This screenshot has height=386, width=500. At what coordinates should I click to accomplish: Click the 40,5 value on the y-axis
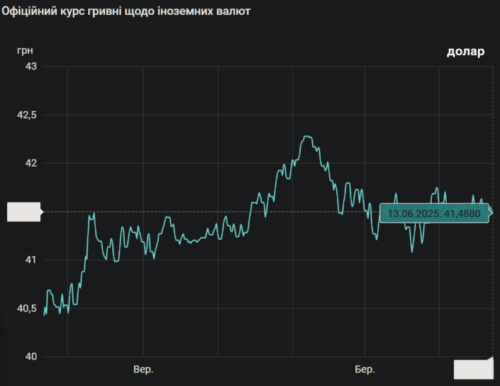[x=27, y=308]
